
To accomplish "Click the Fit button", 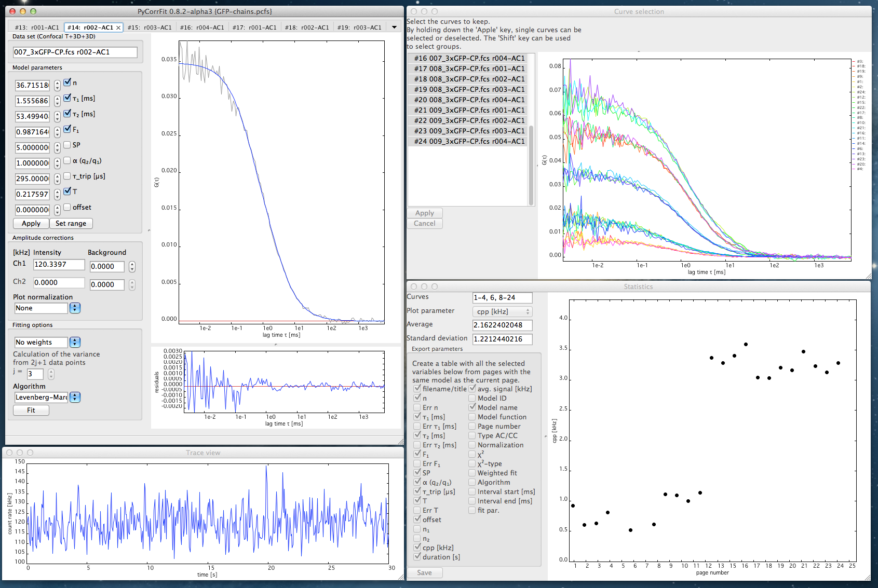I will (31, 410).
